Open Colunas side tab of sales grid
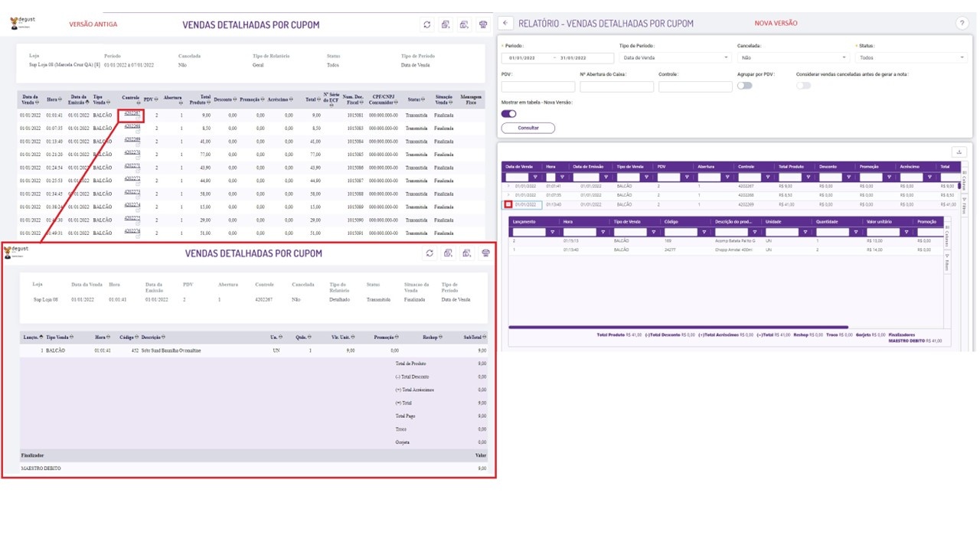The width and height of the screenshot is (980, 551). (x=964, y=180)
